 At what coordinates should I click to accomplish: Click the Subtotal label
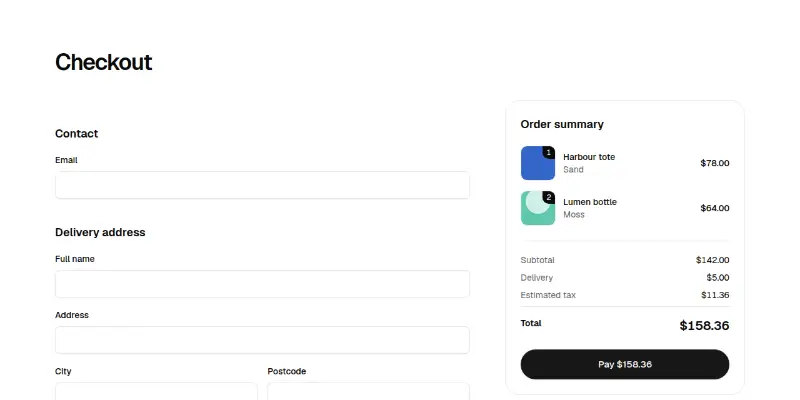[x=537, y=260]
